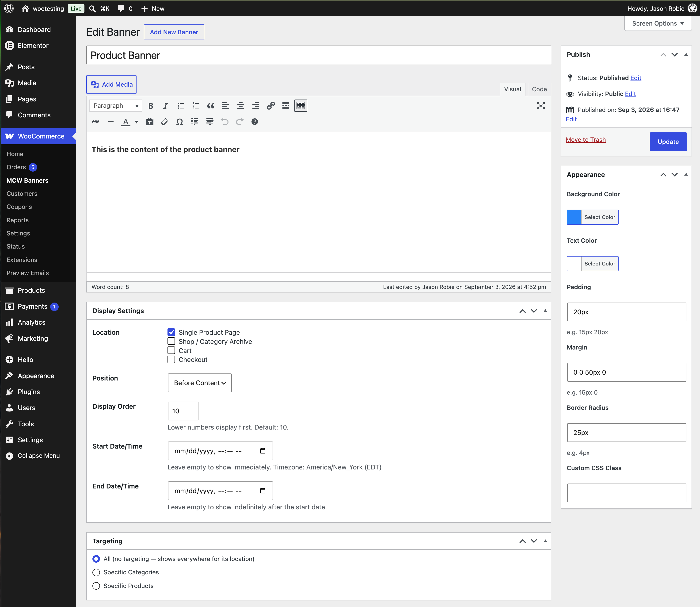The image size is (700, 607).
Task: Uncheck Single Product Page location
Action: click(171, 332)
